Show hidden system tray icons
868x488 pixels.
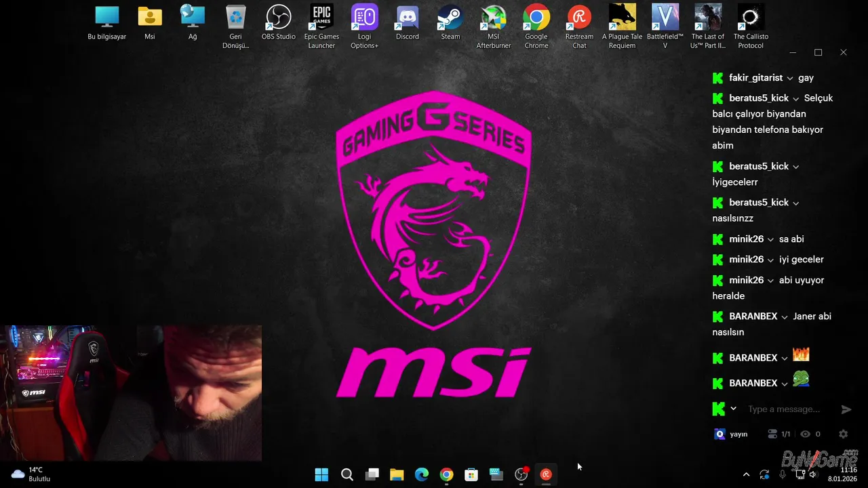tap(747, 474)
